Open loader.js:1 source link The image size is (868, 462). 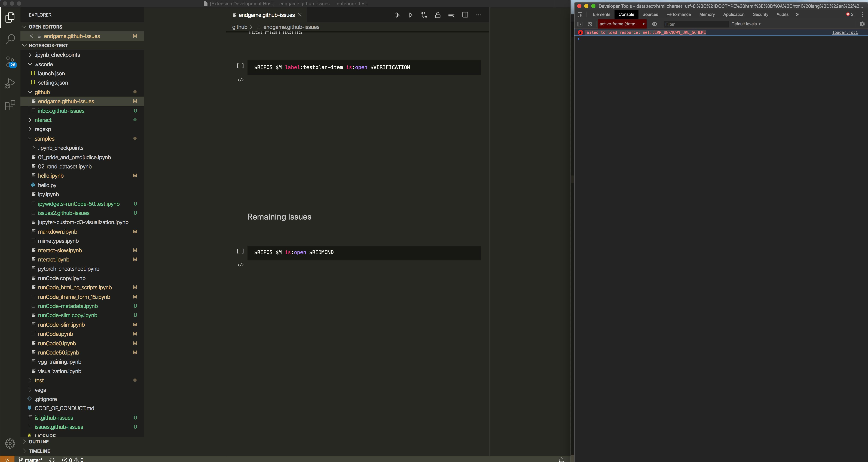click(845, 33)
